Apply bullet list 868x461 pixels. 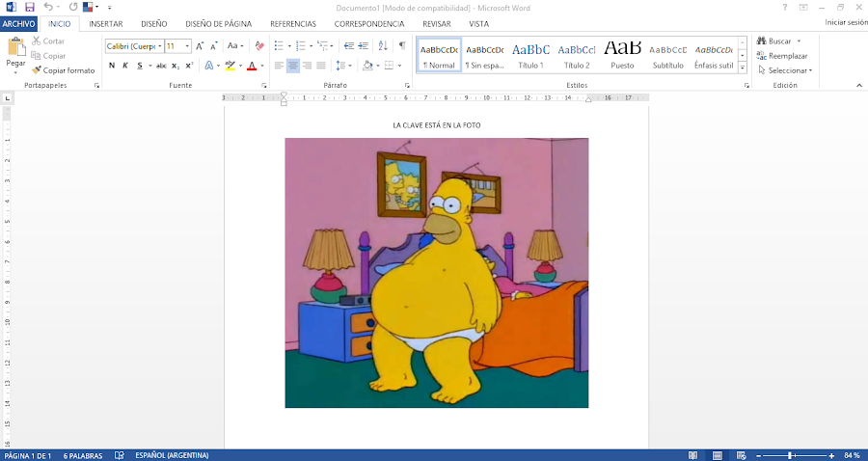(279, 46)
